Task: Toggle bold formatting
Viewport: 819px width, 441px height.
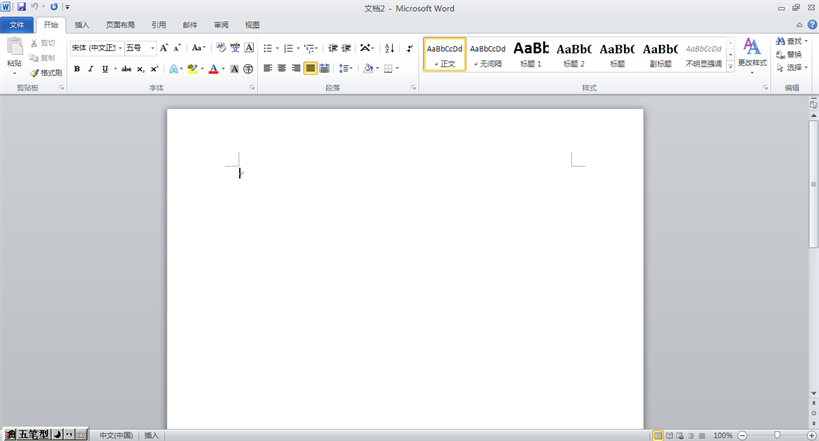Action: (76, 69)
